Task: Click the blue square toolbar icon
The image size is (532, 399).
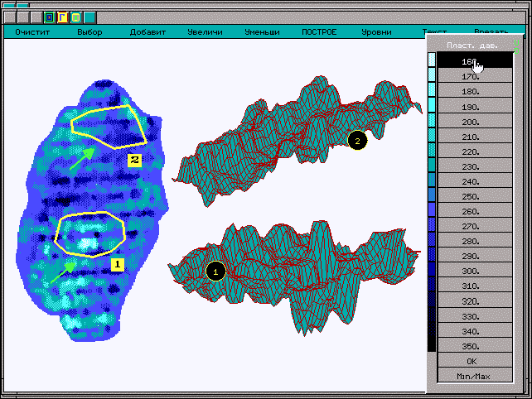Action: [x=50, y=17]
